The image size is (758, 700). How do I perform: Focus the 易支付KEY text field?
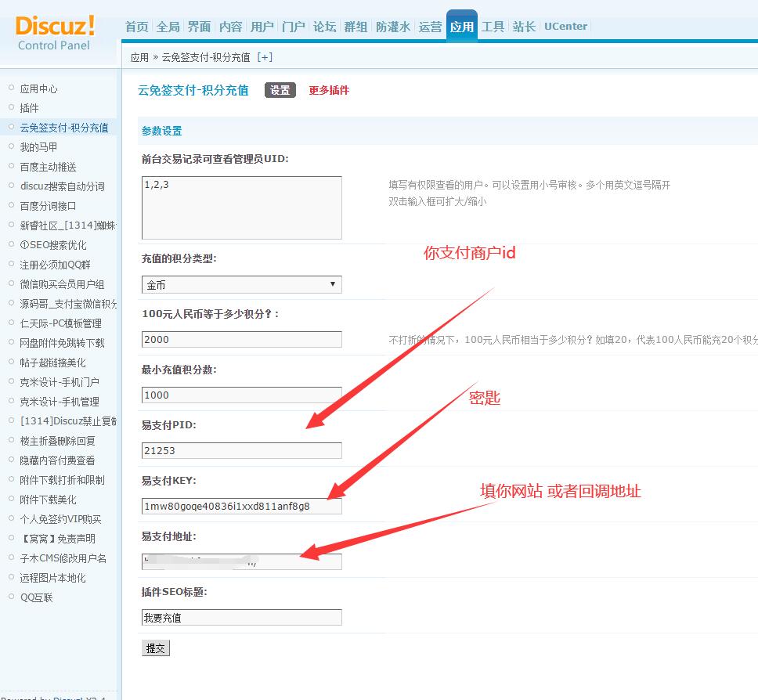[241, 506]
